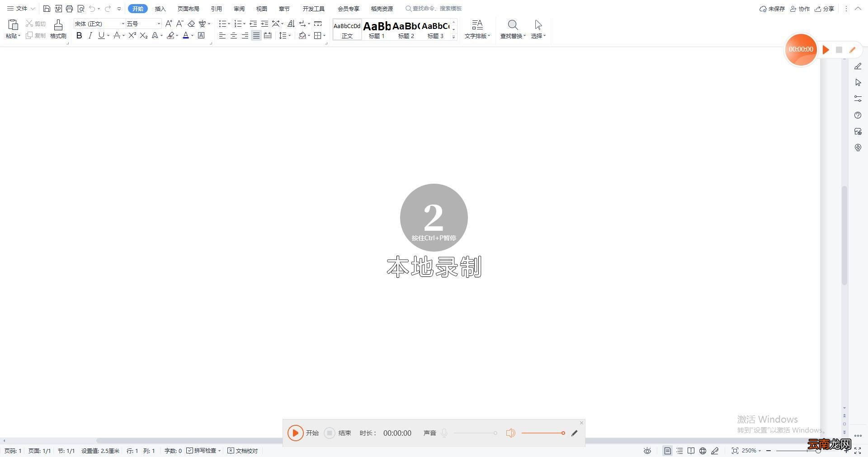
Task: Click the Copy (复制) button
Action: tap(36, 35)
